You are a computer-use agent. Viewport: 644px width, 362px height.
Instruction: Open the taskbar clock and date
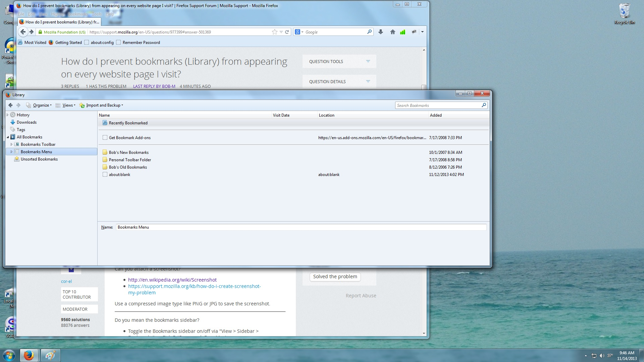(627, 356)
